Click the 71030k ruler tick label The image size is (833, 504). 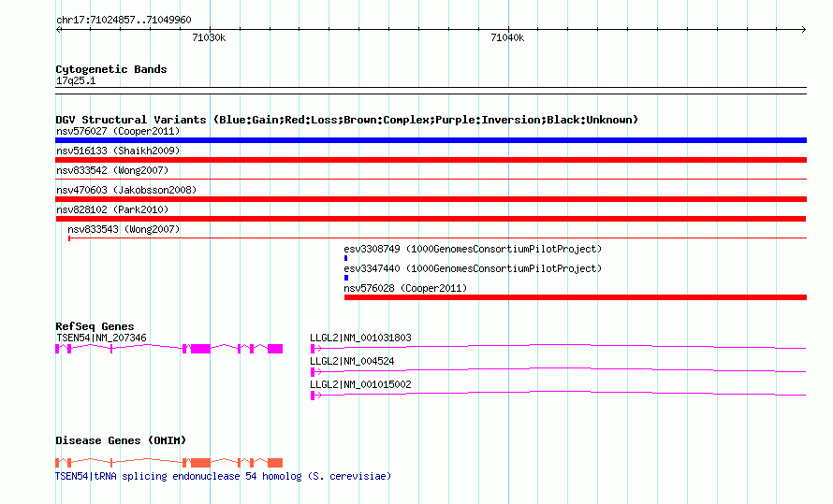209,37
